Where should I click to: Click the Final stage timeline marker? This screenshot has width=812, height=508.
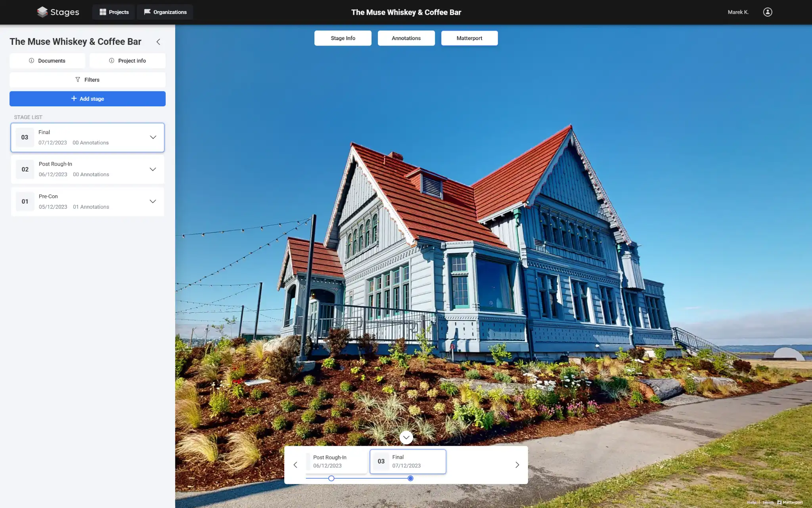coord(410,478)
